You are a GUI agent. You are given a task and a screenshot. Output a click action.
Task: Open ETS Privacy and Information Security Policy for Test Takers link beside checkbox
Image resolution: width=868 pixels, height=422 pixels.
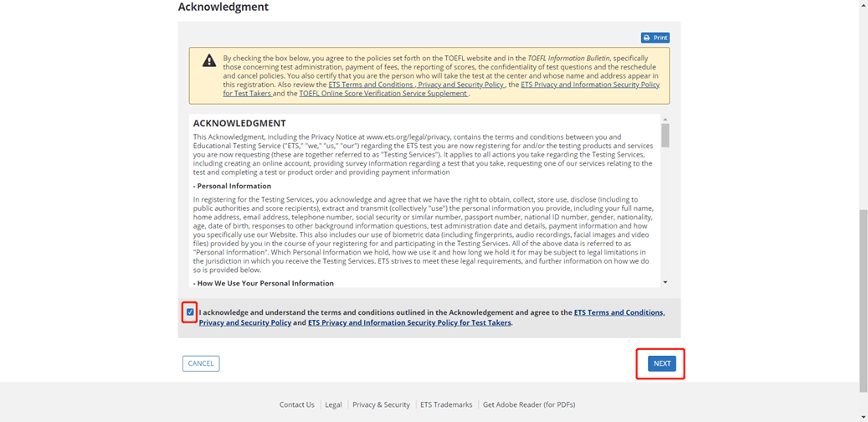point(409,322)
